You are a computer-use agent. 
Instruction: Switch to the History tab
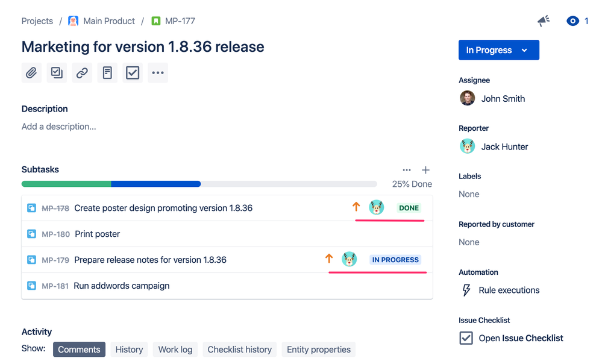click(129, 349)
